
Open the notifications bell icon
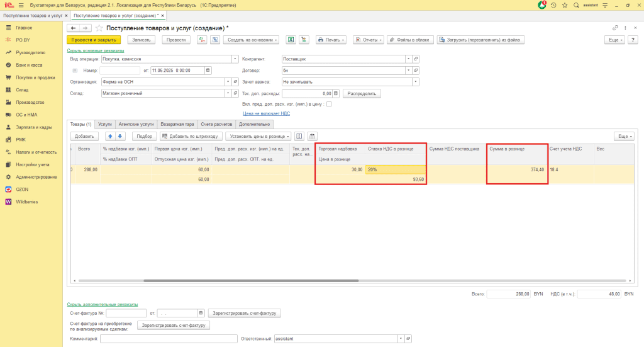[x=542, y=5]
